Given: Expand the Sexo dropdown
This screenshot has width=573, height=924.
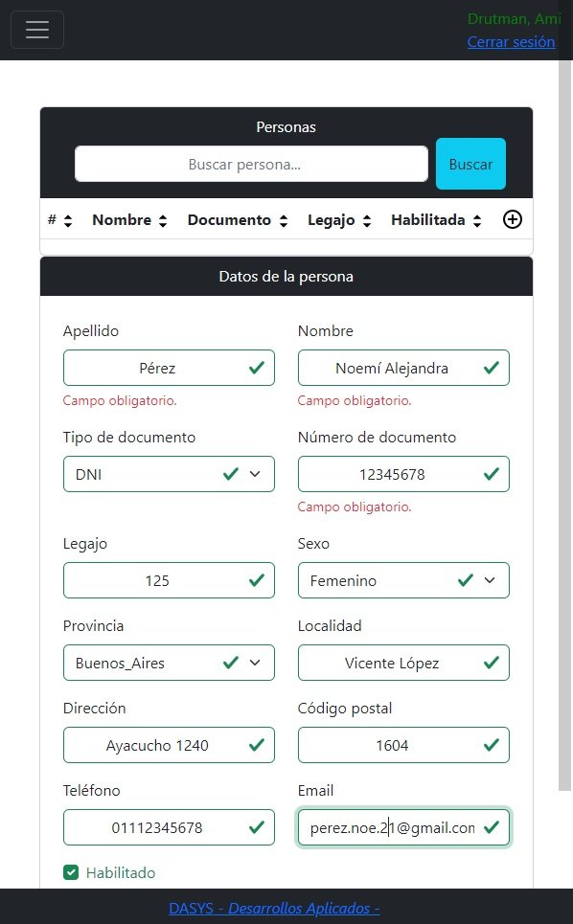Looking at the screenshot, I should (403, 580).
